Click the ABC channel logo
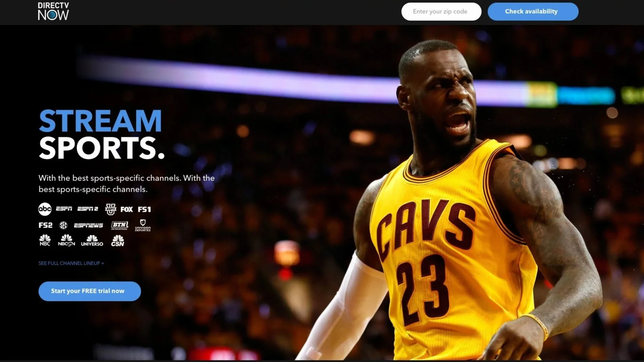The height and width of the screenshot is (362, 644). click(45, 209)
